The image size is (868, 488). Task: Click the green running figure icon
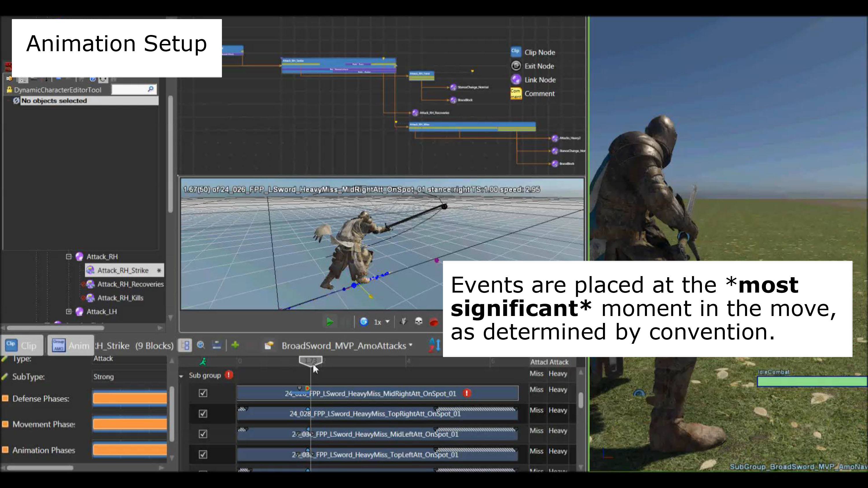click(203, 362)
